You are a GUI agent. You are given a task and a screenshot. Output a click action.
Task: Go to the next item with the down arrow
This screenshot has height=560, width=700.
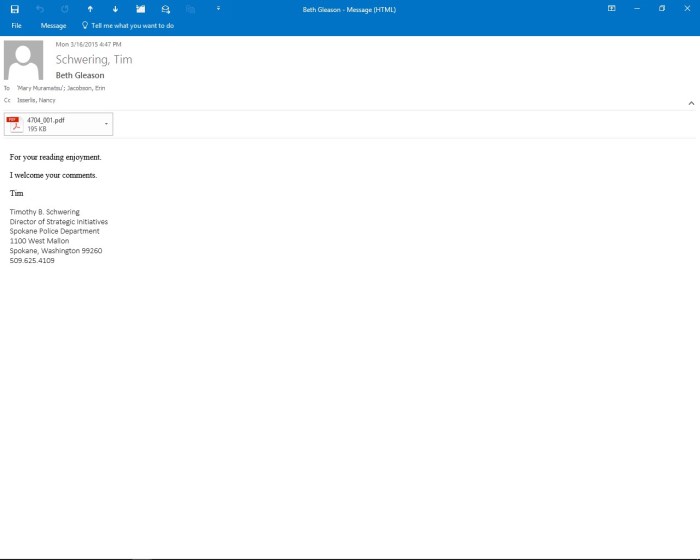(x=115, y=9)
